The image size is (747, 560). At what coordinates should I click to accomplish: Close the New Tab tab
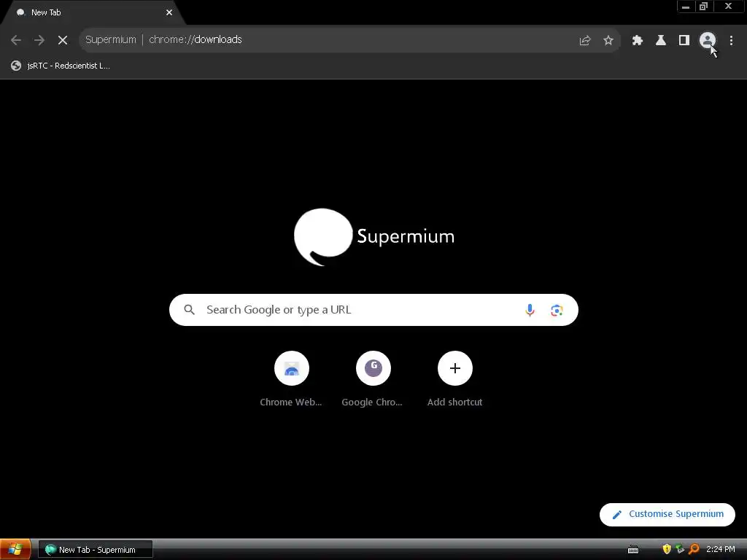(169, 12)
